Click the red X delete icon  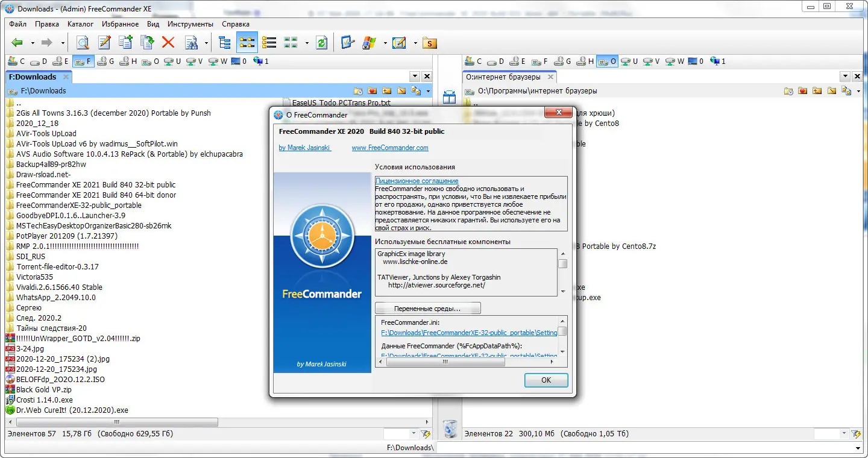coord(168,43)
